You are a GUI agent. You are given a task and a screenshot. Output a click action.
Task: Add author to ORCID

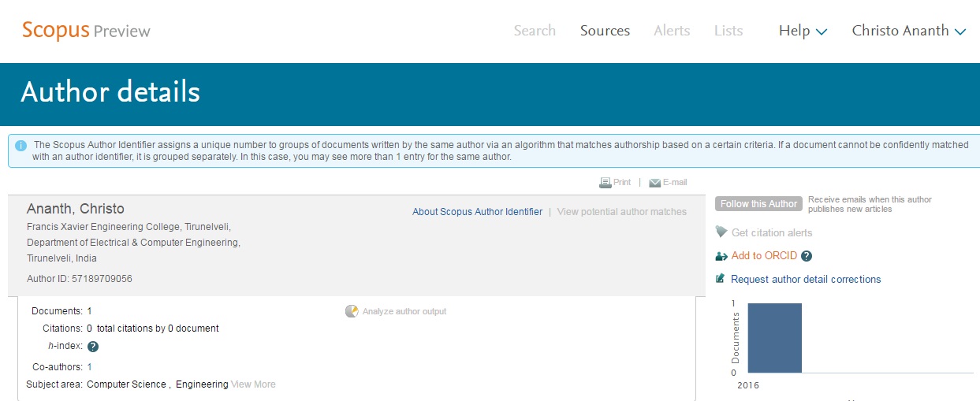point(764,256)
